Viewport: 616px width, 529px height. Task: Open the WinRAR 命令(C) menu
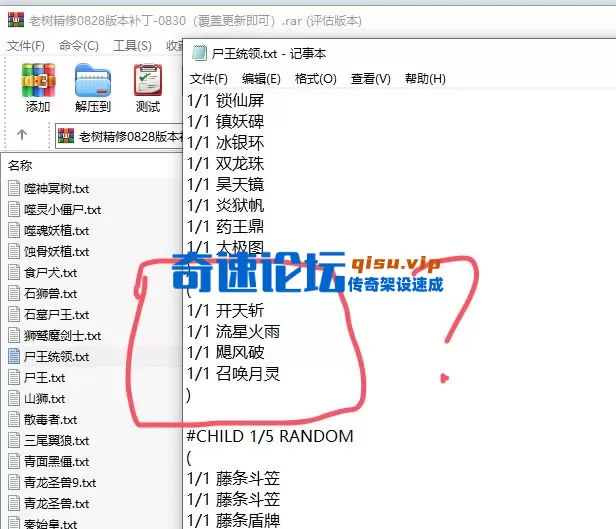[79, 46]
